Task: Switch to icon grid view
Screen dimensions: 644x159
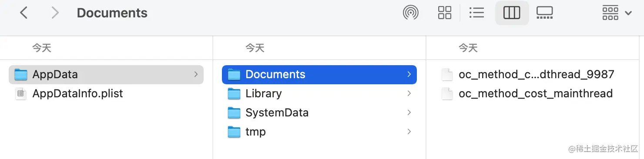Action: (444, 13)
